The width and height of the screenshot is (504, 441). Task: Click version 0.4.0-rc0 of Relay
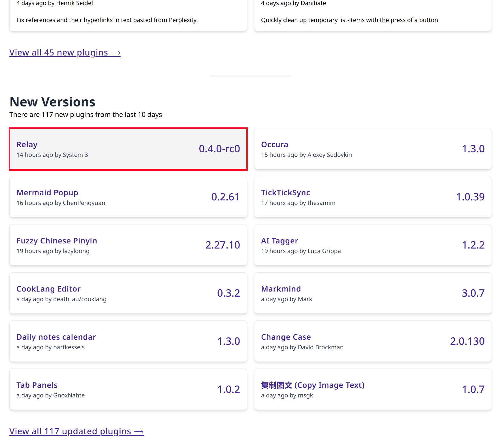click(x=219, y=148)
